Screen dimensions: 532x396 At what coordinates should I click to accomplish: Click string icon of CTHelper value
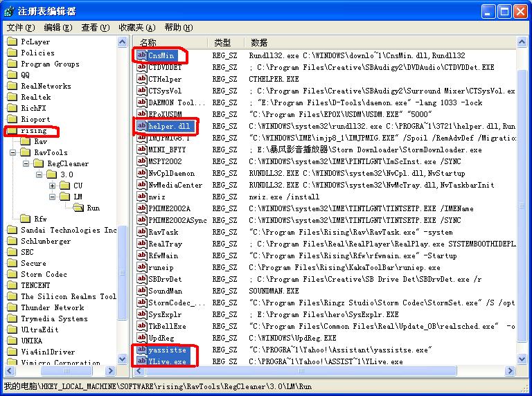point(141,79)
